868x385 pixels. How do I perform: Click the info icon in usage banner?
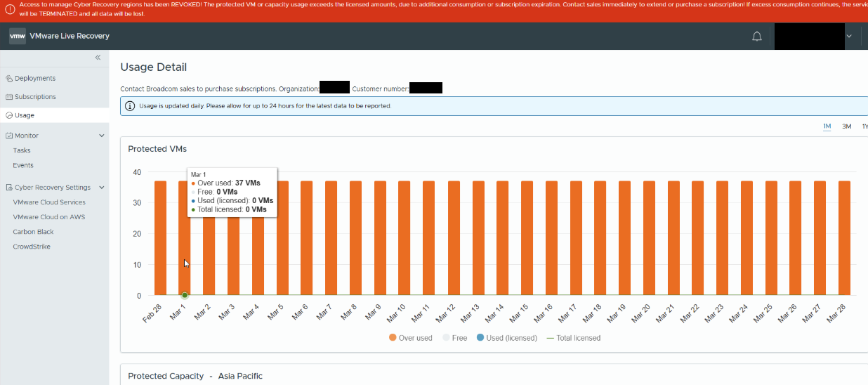pyautogui.click(x=130, y=106)
